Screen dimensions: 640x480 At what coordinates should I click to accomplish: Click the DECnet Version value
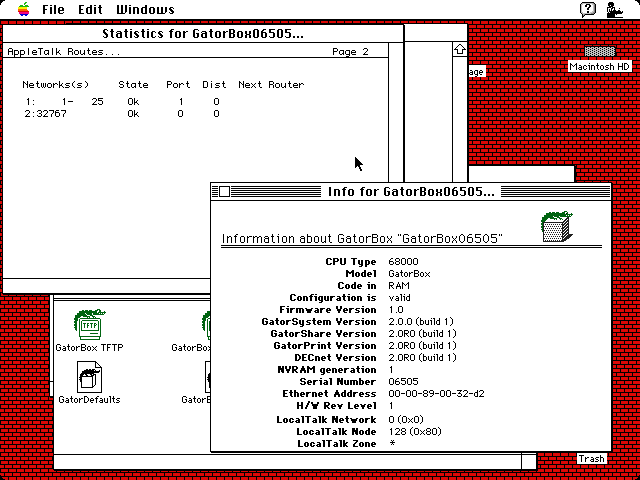(422, 358)
